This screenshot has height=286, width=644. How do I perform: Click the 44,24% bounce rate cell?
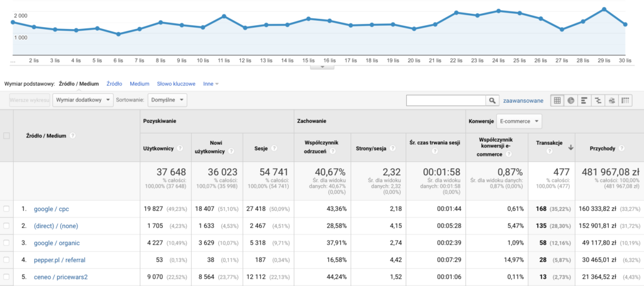click(x=337, y=277)
